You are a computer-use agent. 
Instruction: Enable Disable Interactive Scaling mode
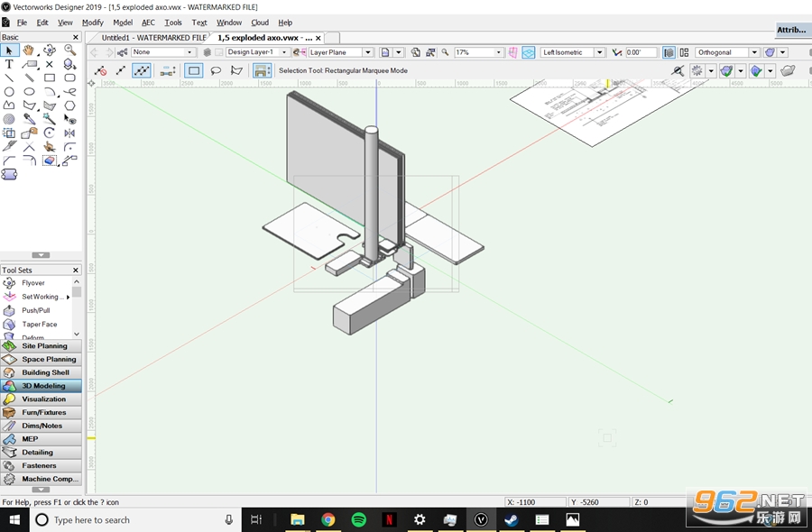[100, 70]
